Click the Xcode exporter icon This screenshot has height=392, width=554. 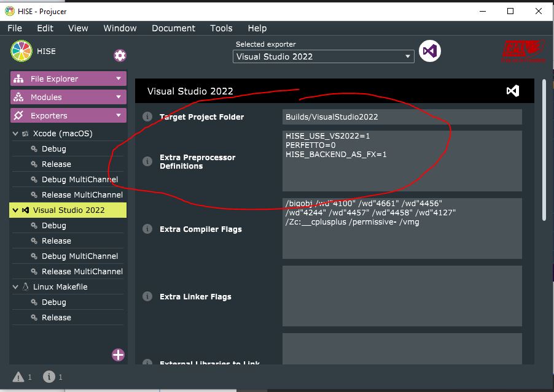click(x=25, y=134)
